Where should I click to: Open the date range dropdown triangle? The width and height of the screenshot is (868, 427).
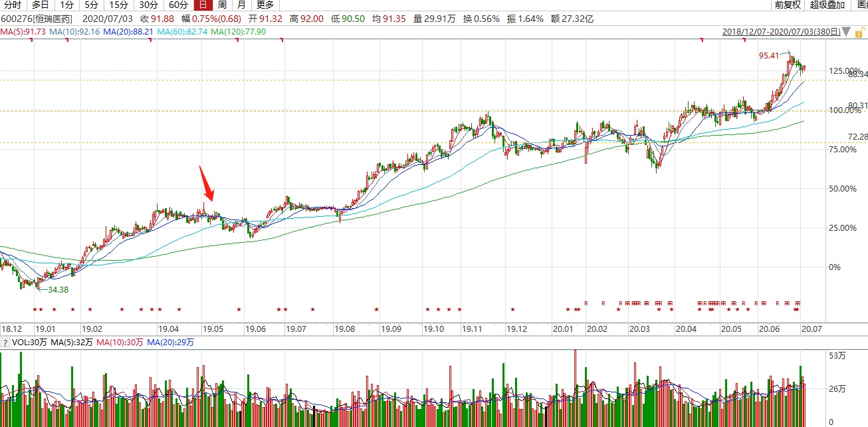[x=845, y=31]
